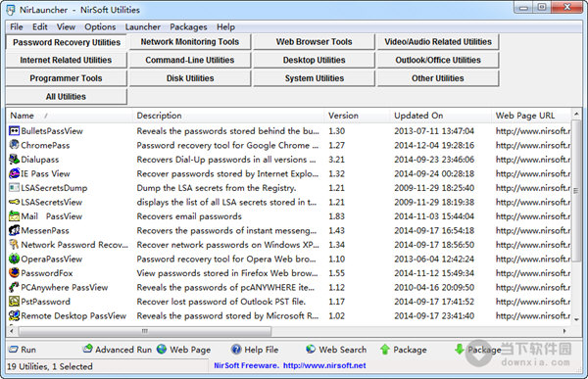The height and width of the screenshot is (379, 588).
Task: Click the BulletsPassView row icon
Action: 15,131
